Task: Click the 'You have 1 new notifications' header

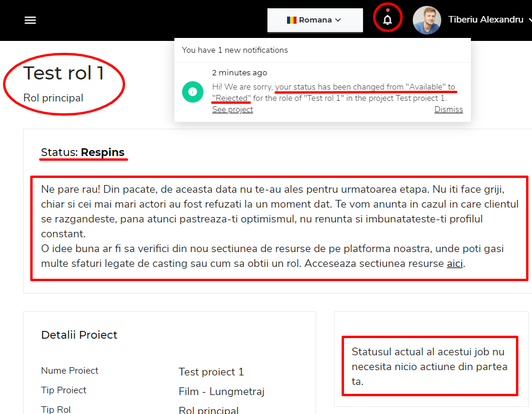Action: point(235,50)
